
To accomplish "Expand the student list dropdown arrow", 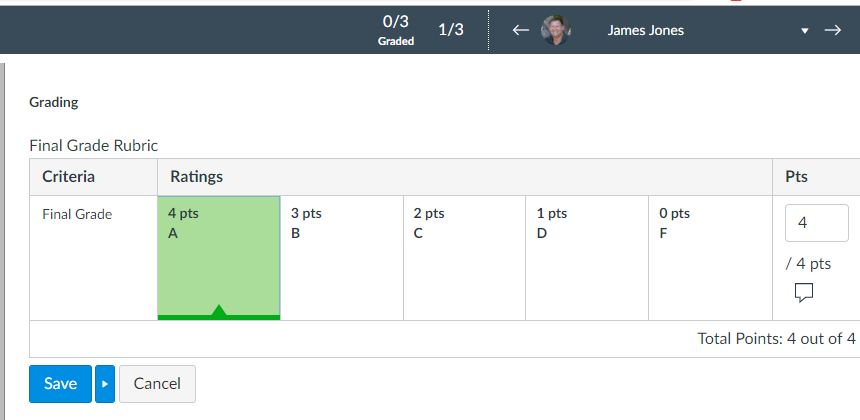I will [x=804, y=31].
